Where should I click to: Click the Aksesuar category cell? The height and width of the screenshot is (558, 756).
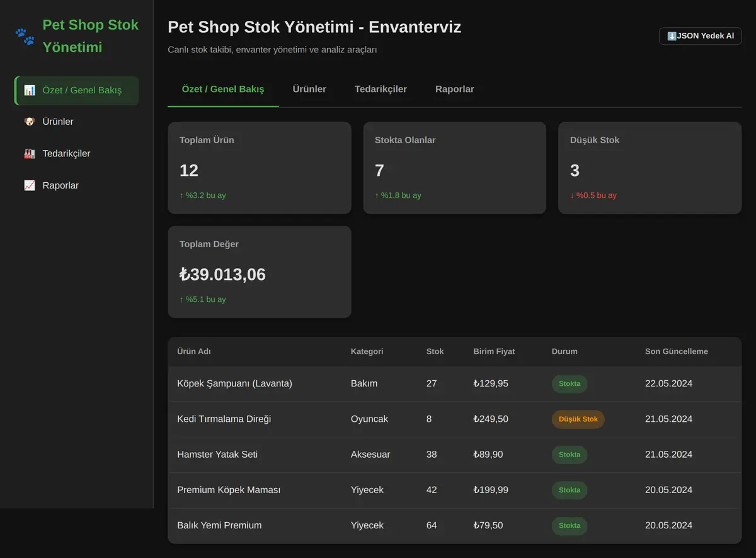[x=370, y=454]
